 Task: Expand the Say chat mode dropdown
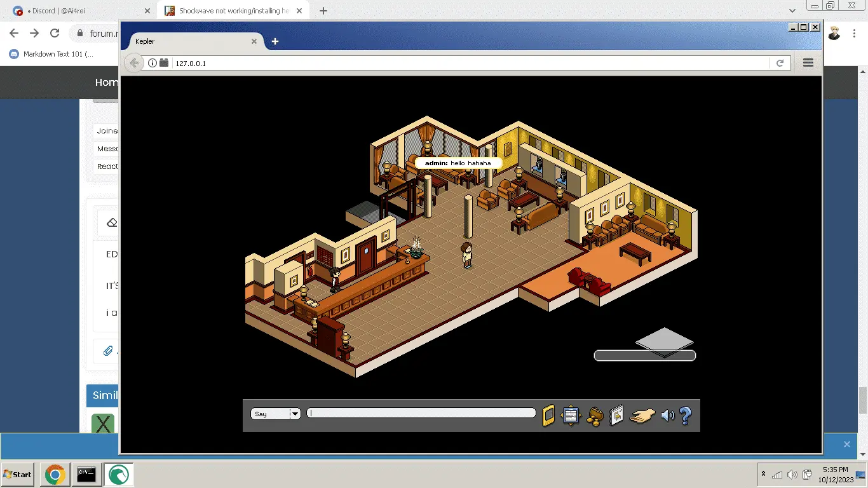pyautogui.click(x=294, y=414)
